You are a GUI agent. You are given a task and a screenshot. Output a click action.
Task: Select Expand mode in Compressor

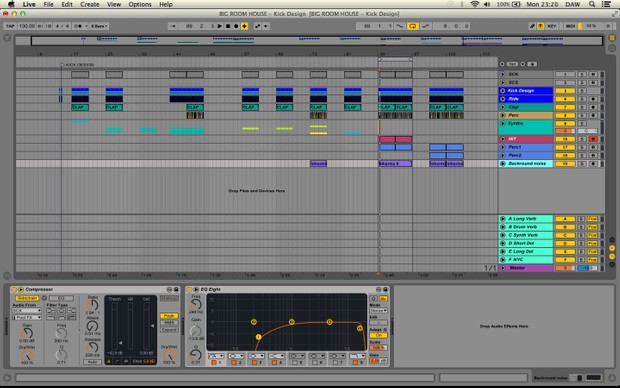169,329
